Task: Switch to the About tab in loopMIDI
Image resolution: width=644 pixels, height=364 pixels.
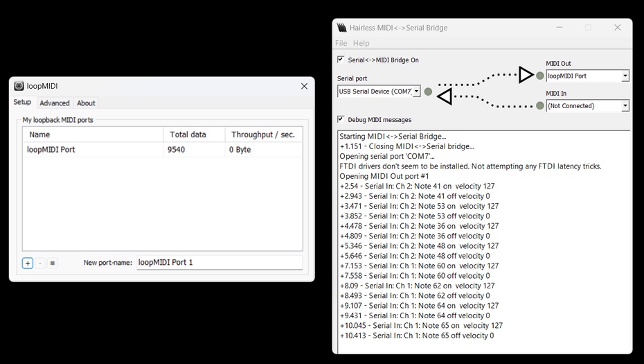Action: 86,103
